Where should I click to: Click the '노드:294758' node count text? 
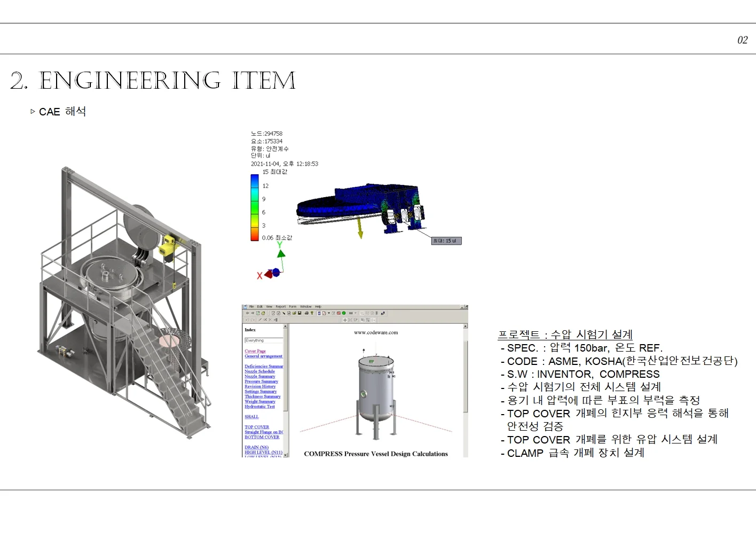267,134
